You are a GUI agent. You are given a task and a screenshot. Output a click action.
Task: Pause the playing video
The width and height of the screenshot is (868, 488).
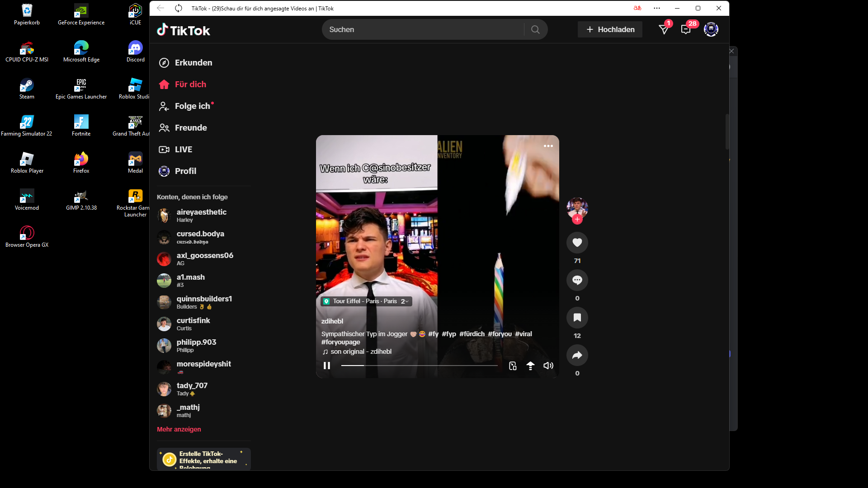pos(327,366)
